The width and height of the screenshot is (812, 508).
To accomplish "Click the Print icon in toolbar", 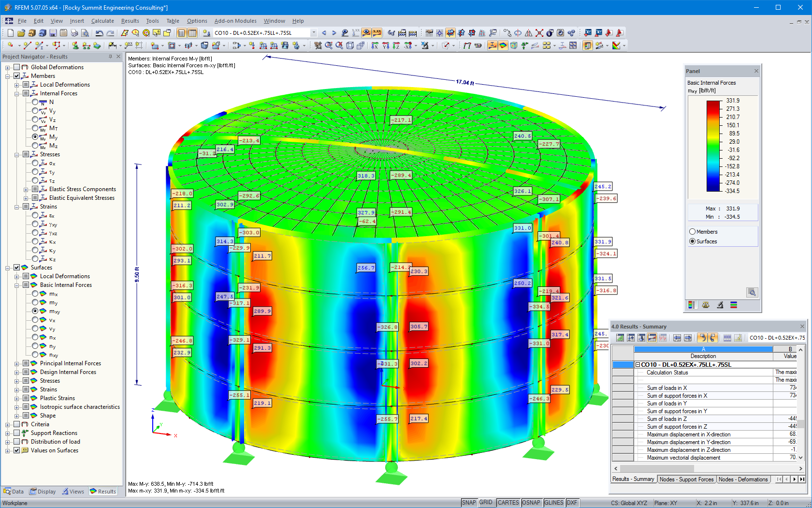I will (74, 33).
